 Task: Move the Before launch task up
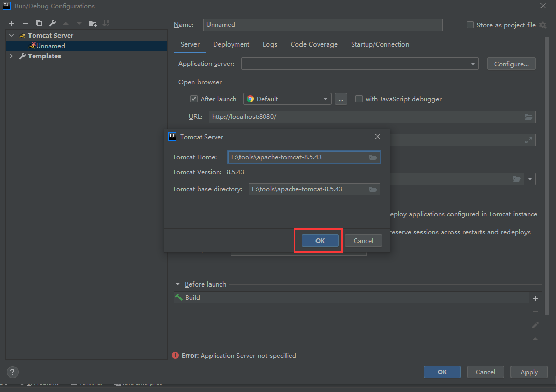(x=535, y=339)
